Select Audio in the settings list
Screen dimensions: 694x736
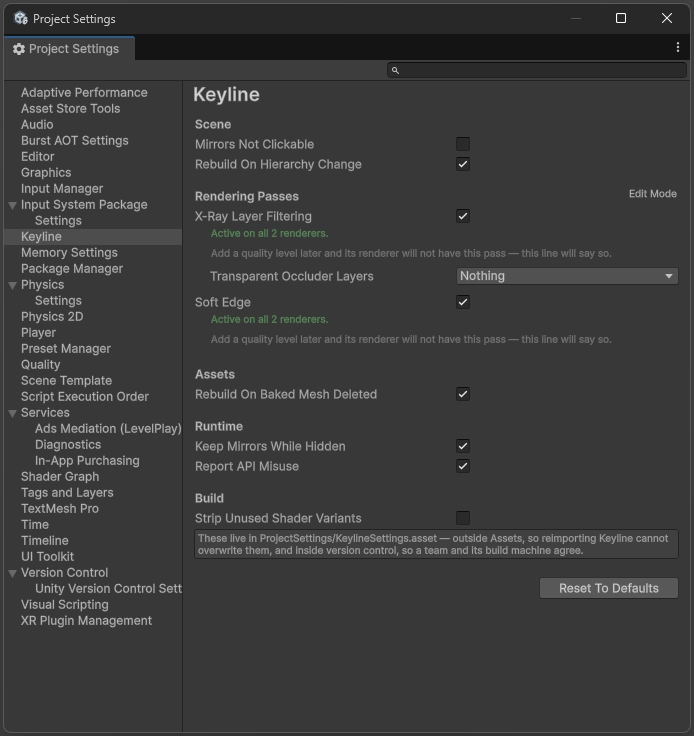coord(37,124)
